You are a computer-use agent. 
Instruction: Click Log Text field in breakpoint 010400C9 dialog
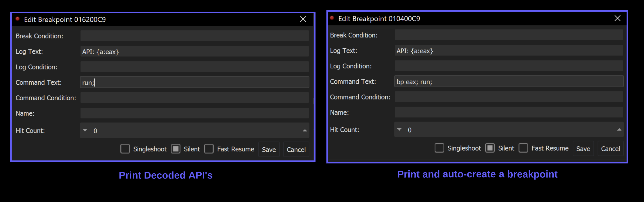click(509, 51)
